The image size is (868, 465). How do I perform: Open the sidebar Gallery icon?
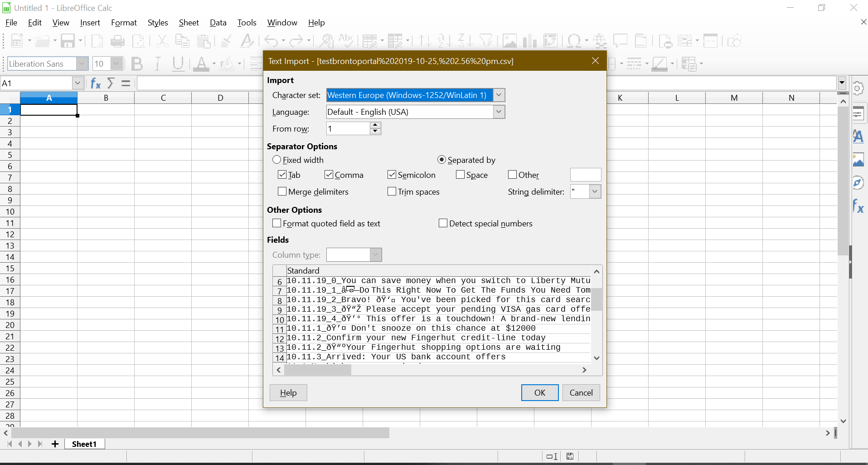coord(858,160)
